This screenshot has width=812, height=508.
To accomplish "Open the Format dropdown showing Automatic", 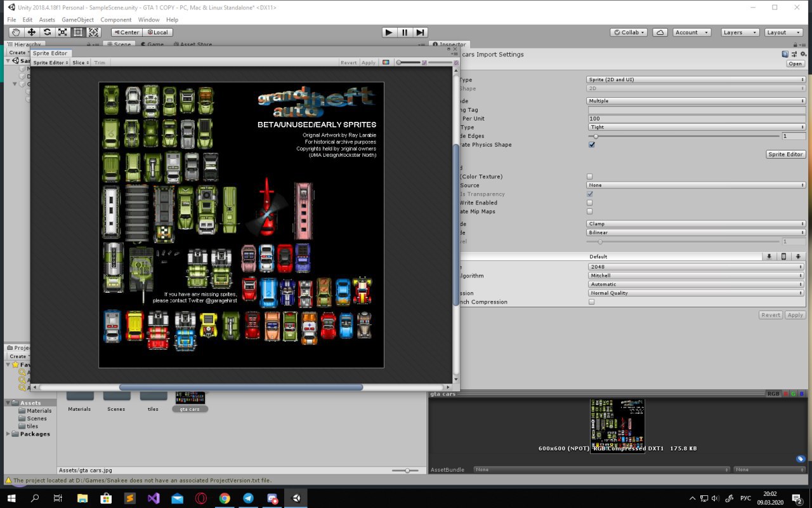I will tap(697, 284).
